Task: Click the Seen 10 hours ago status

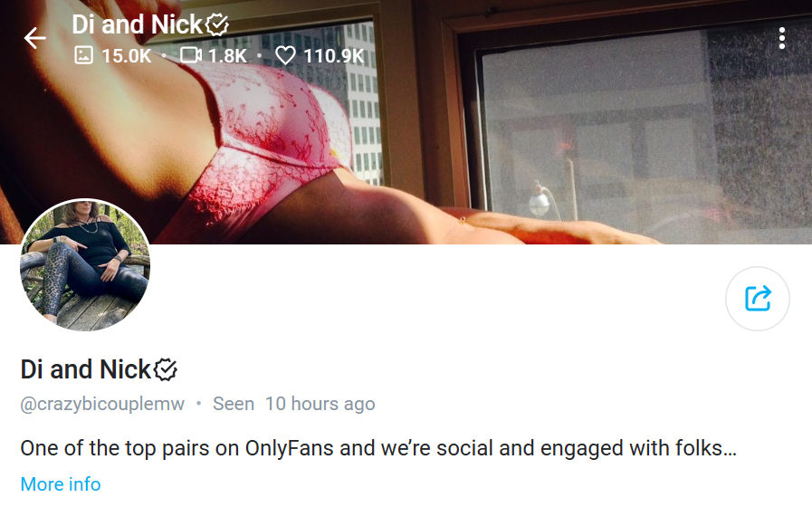Action: [294, 404]
